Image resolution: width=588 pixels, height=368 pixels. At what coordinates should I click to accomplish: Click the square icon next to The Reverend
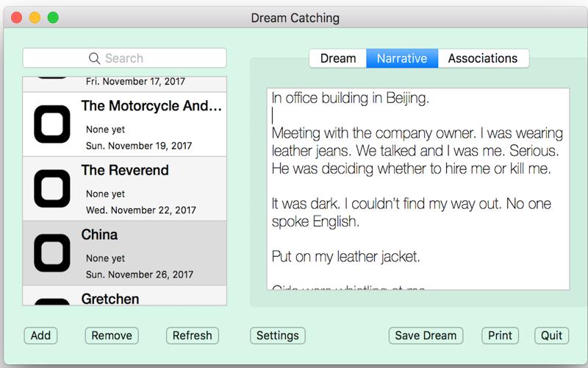[52, 188]
